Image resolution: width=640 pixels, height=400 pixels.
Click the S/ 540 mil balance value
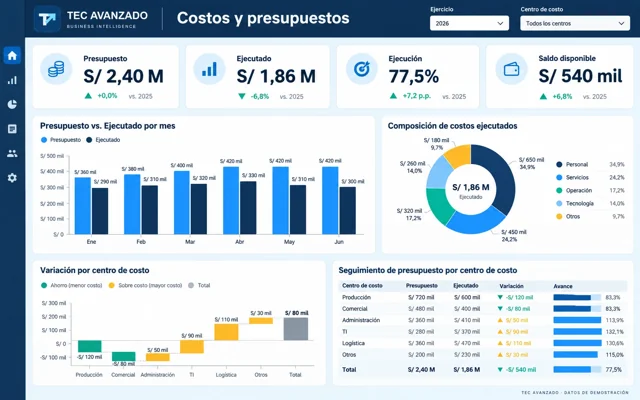point(580,76)
